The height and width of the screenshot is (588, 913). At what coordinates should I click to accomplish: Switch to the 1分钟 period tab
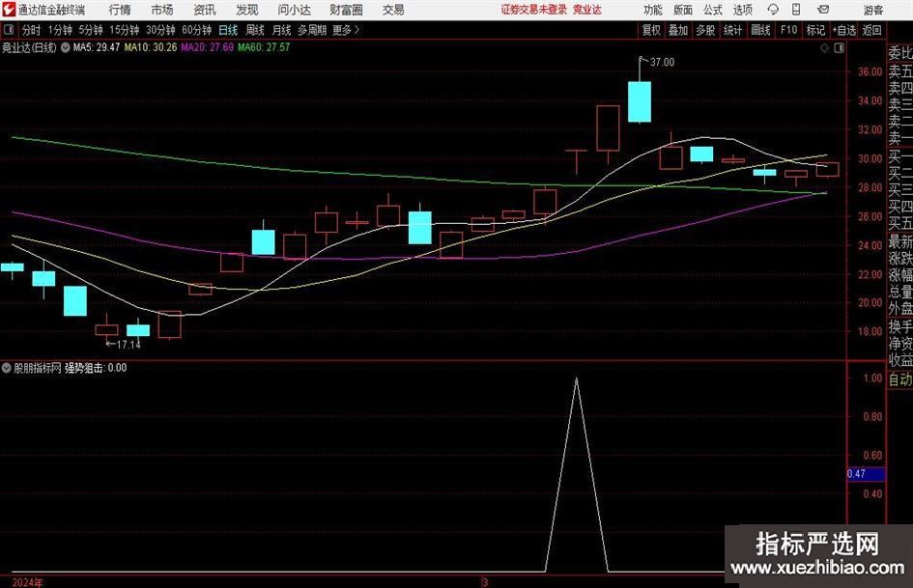point(60,30)
